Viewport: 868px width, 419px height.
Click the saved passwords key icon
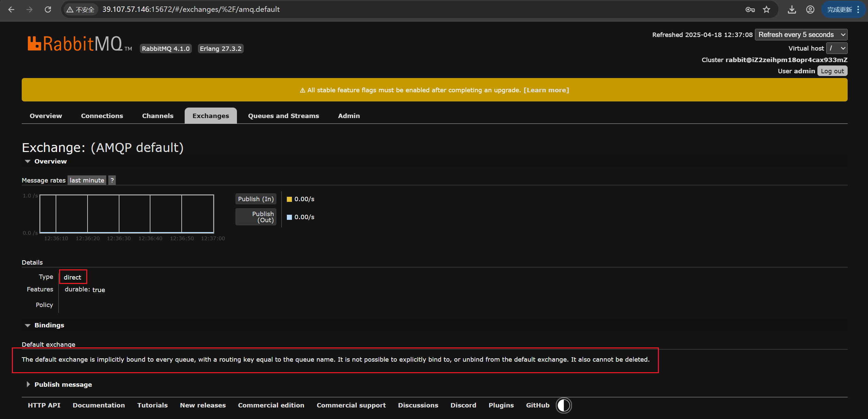(x=750, y=9)
